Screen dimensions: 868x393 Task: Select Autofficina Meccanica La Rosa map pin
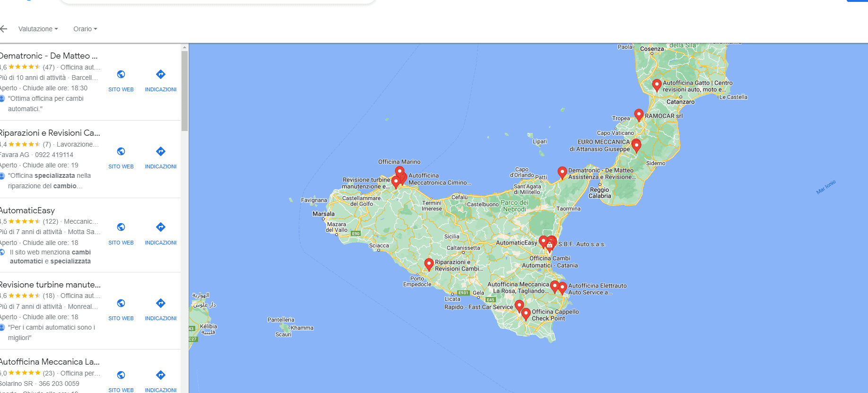tap(555, 287)
